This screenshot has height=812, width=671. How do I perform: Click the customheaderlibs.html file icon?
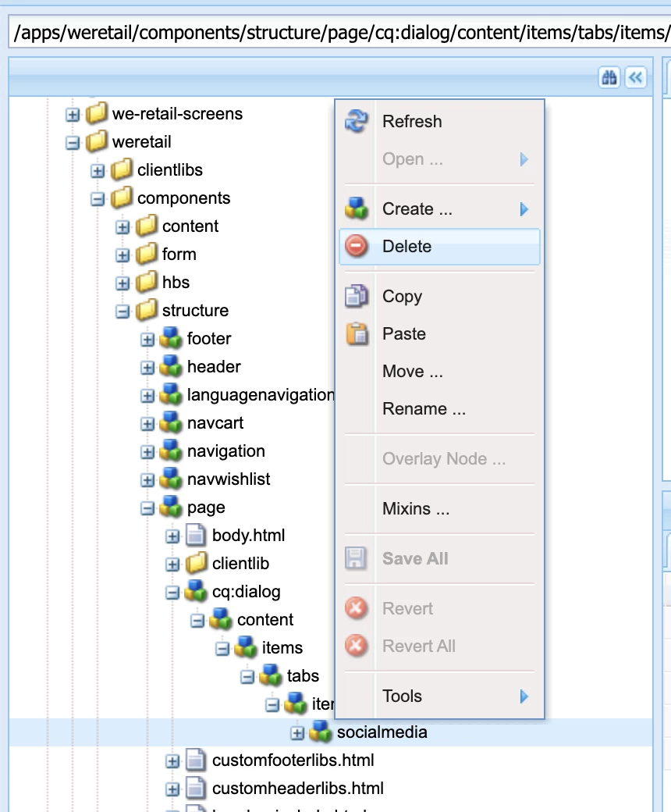point(196,788)
